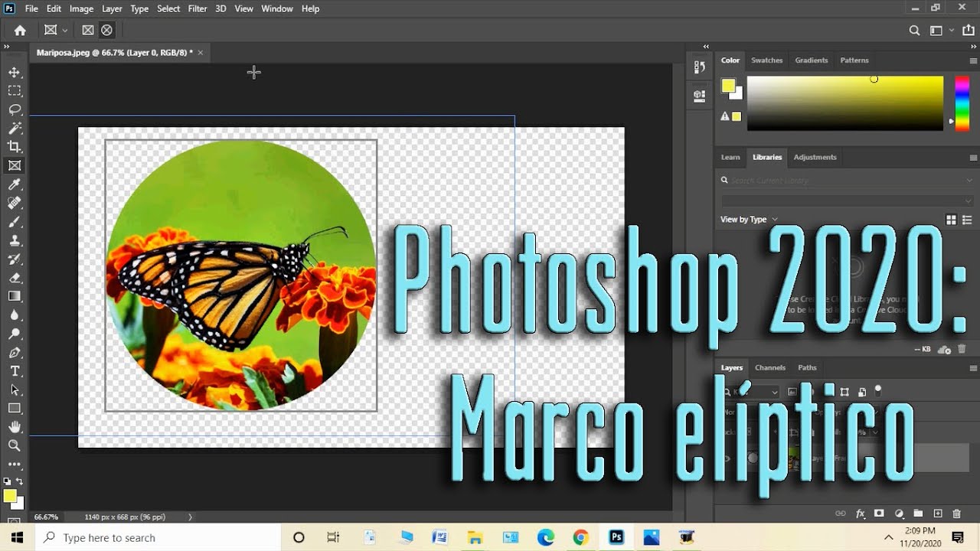Switch to the Patterns tab
The height and width of the screenshot is (551, 980).
point(854,60)
